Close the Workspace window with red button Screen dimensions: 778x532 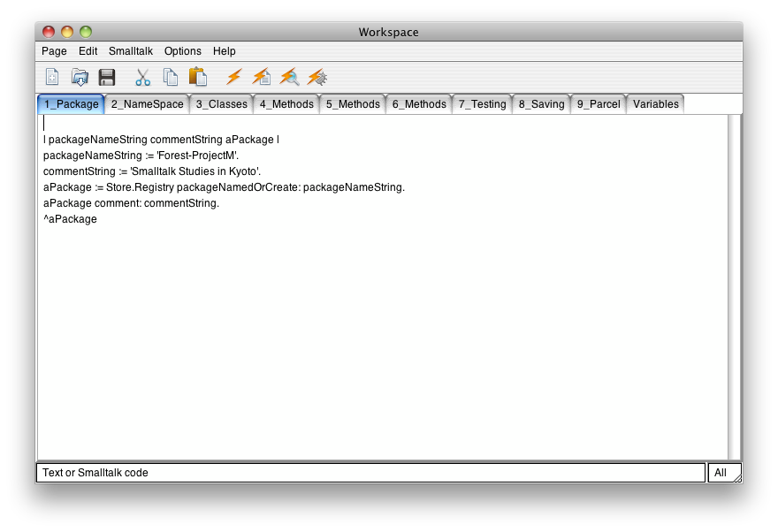(49, 32)
